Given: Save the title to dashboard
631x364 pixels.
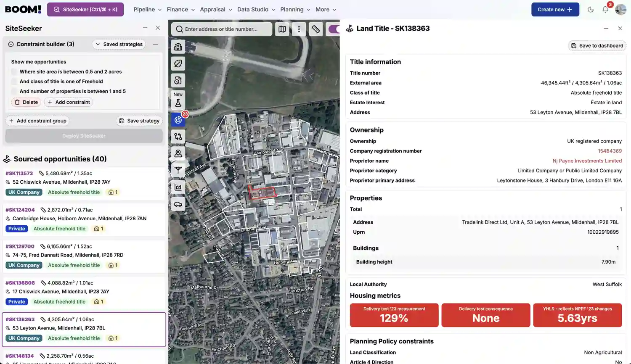Looking at the screenshot, I should click(597, 45).
